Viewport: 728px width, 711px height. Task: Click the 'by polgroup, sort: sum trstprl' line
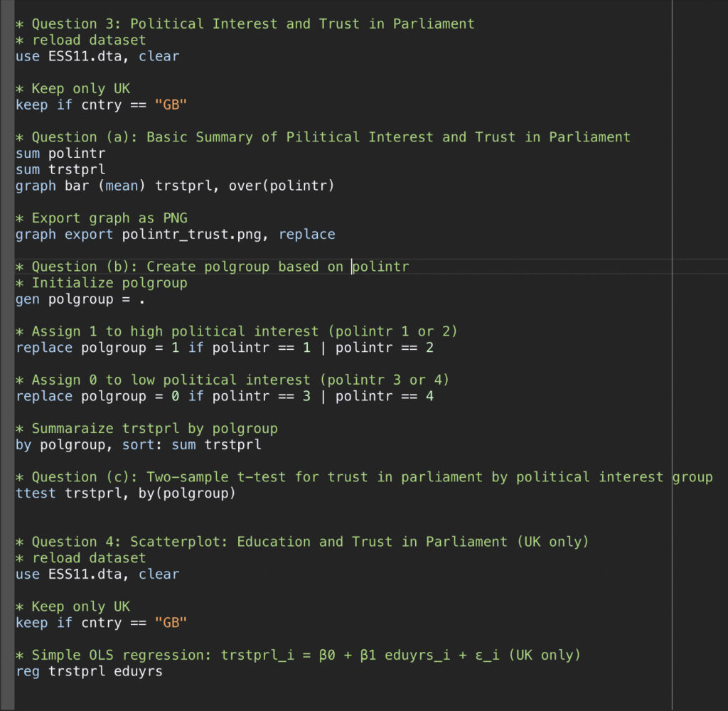[x=138, y=445]
